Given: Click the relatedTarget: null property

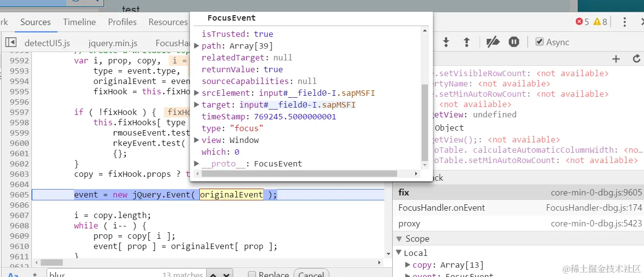Looking at the screenshot, I should click(x=247, y=57).
